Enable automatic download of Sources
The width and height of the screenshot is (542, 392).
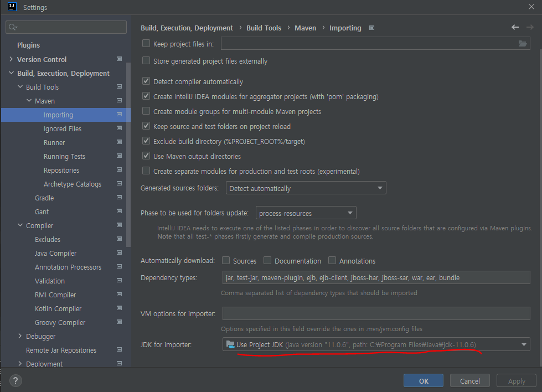point(226,260)
